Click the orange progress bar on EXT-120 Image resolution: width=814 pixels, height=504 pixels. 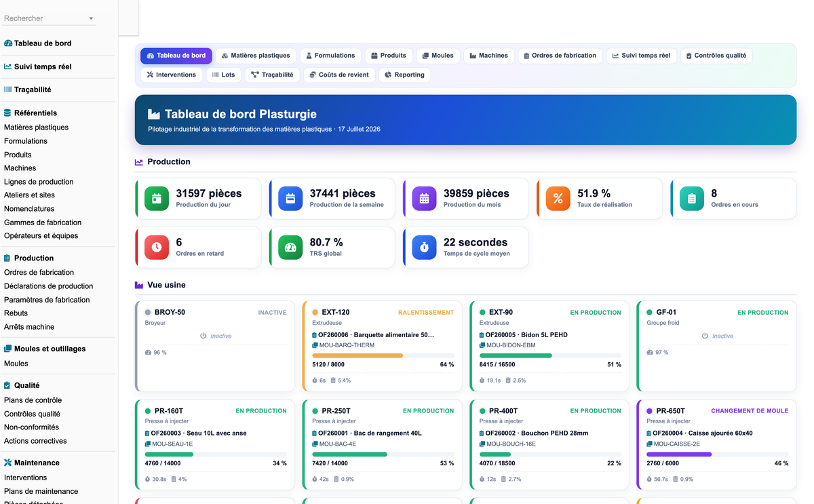tap(383, 355)
